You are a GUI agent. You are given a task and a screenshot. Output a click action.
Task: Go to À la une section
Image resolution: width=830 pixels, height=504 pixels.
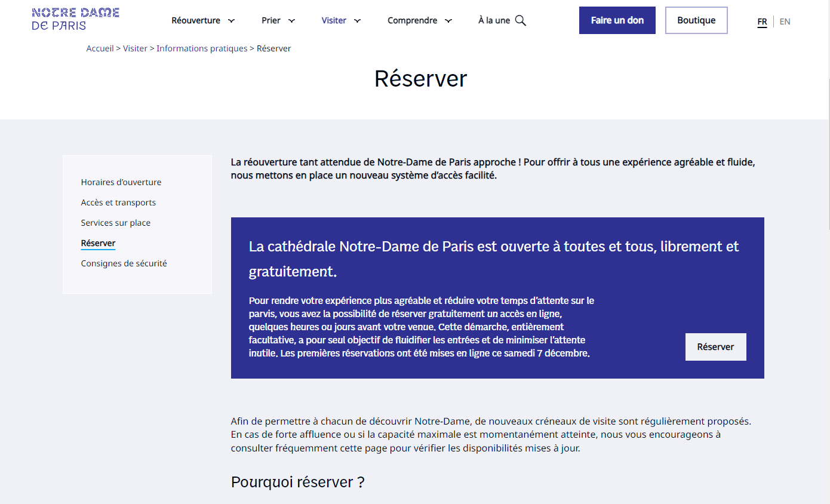tap(494, 20)
